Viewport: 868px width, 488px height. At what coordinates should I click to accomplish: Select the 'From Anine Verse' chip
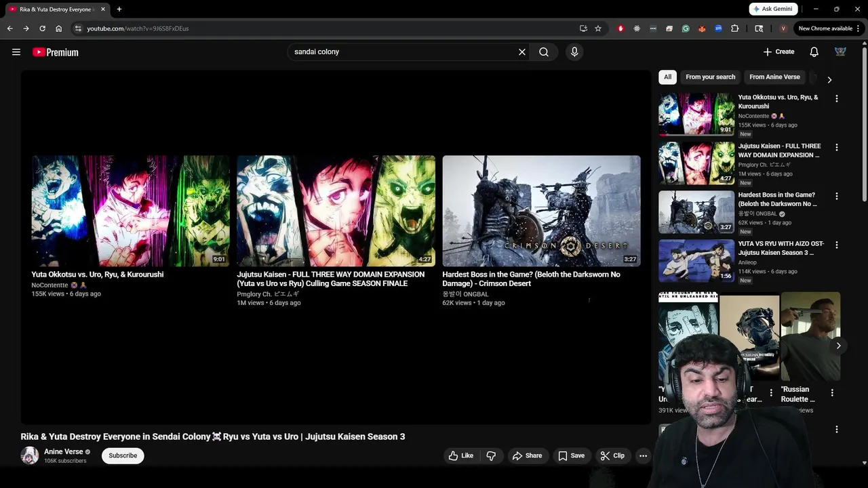coord(774,77)
